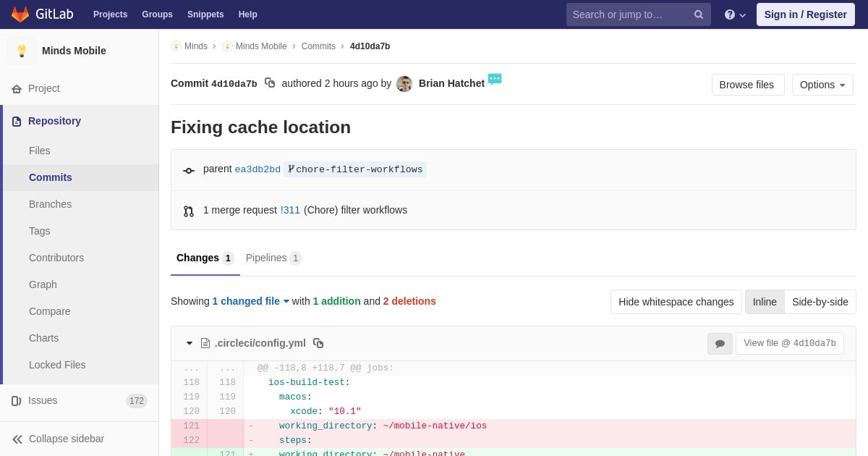
Task: Switch to the Pipelines tab
Action: pos(273,258)
